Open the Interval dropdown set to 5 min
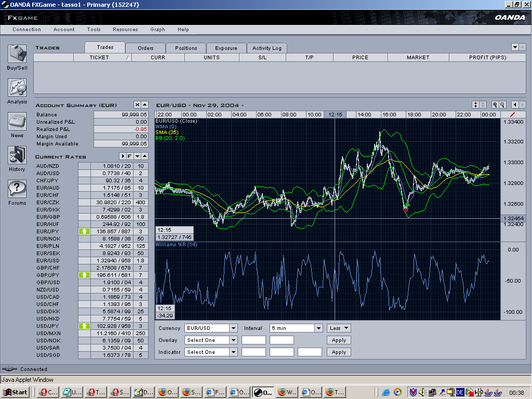 pyautogui.click(x=318, y=328)
